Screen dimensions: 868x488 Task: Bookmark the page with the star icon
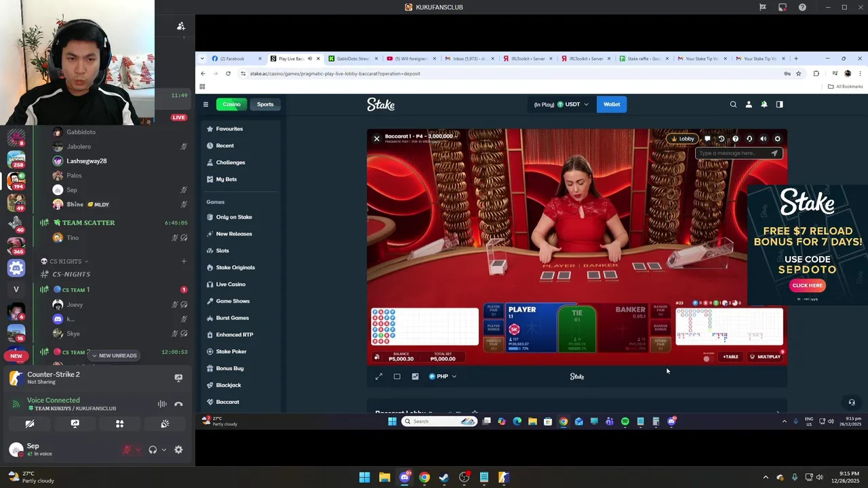click(799, 73)
